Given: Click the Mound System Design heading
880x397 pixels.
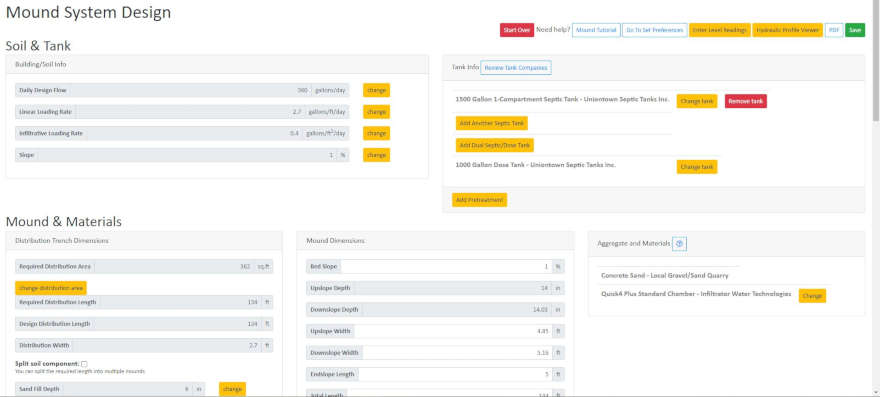Looking at the screenshot, I should (88, 12).
